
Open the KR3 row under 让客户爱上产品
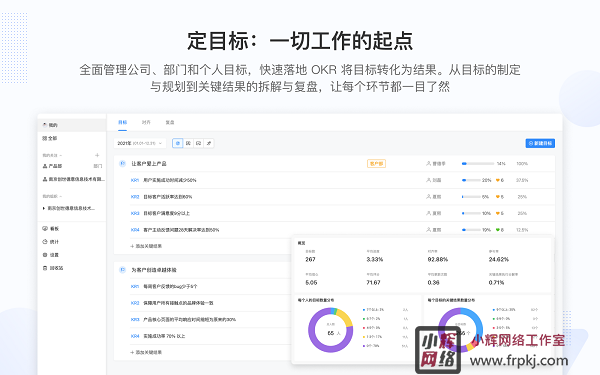point(342,213)
